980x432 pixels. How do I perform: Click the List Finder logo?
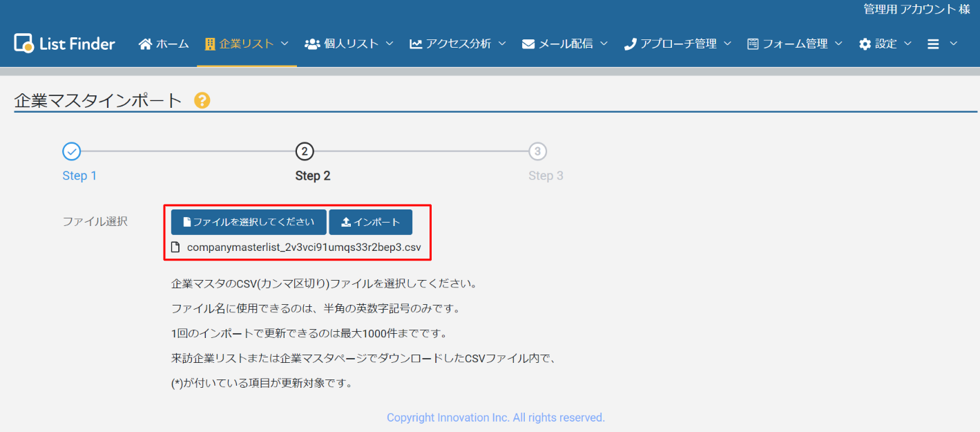pos(64,44)
